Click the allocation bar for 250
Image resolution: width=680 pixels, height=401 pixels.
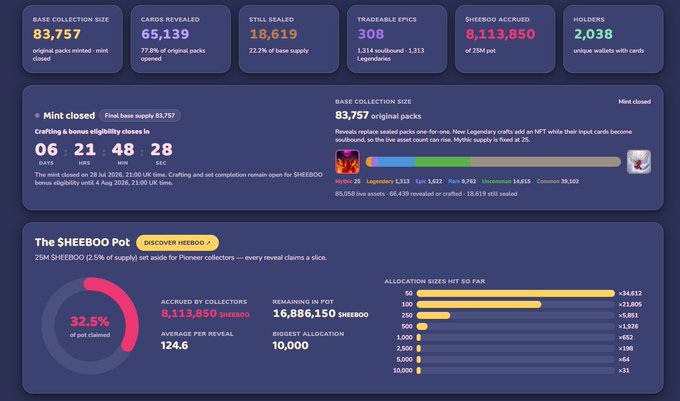pyautogui.click(x=516, y=315)
